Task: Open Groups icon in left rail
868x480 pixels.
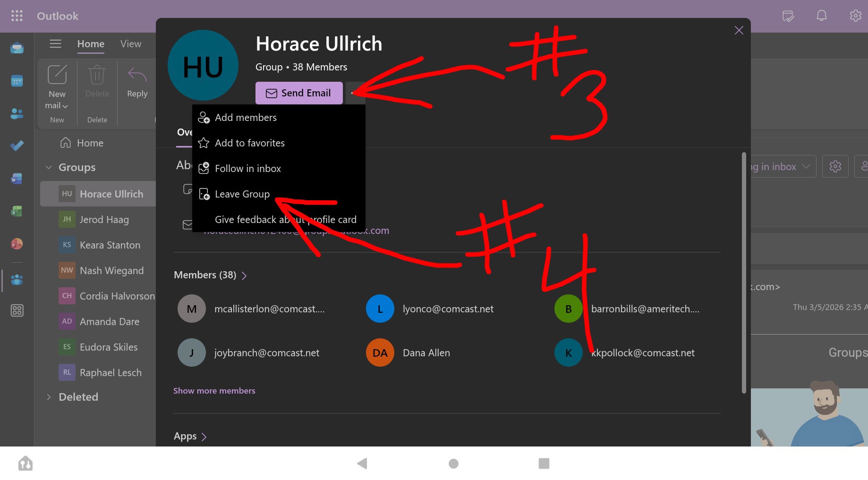Action: click(17, 280)
